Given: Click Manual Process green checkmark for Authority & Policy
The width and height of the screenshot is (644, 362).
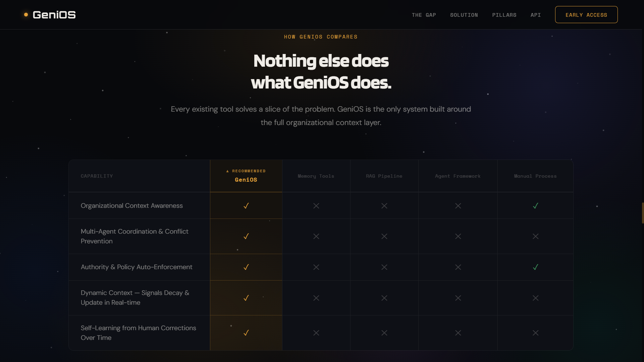Looking at the screenshot, I should (x=535, y=267).
